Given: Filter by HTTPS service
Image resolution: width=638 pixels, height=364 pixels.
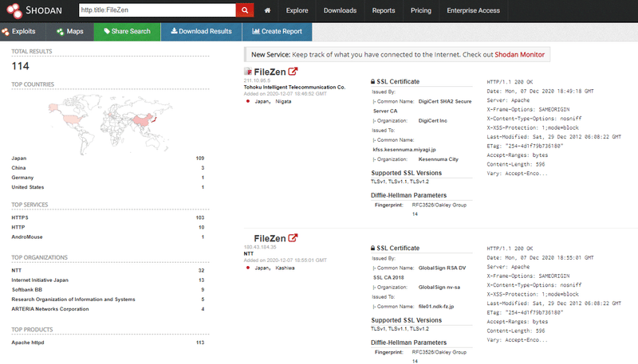Looking at the screenshot, I should pyautogui.click(x=20, y=217).
